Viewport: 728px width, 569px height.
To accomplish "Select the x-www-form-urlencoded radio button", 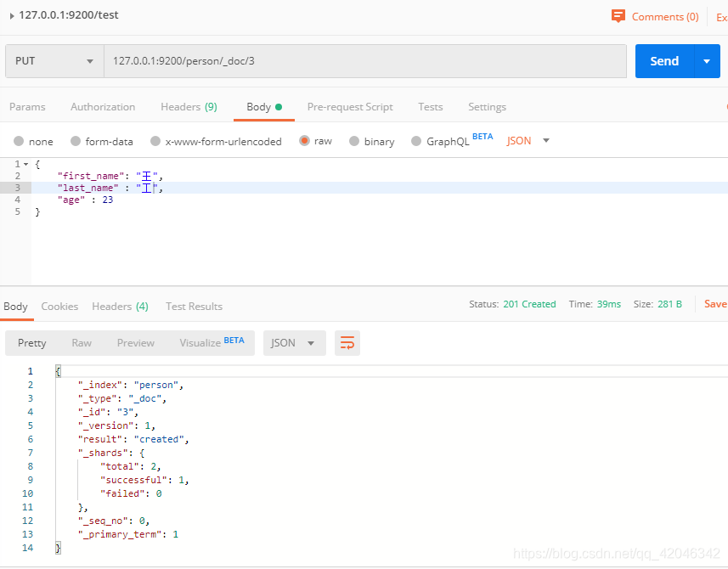I will coord(155,141).
